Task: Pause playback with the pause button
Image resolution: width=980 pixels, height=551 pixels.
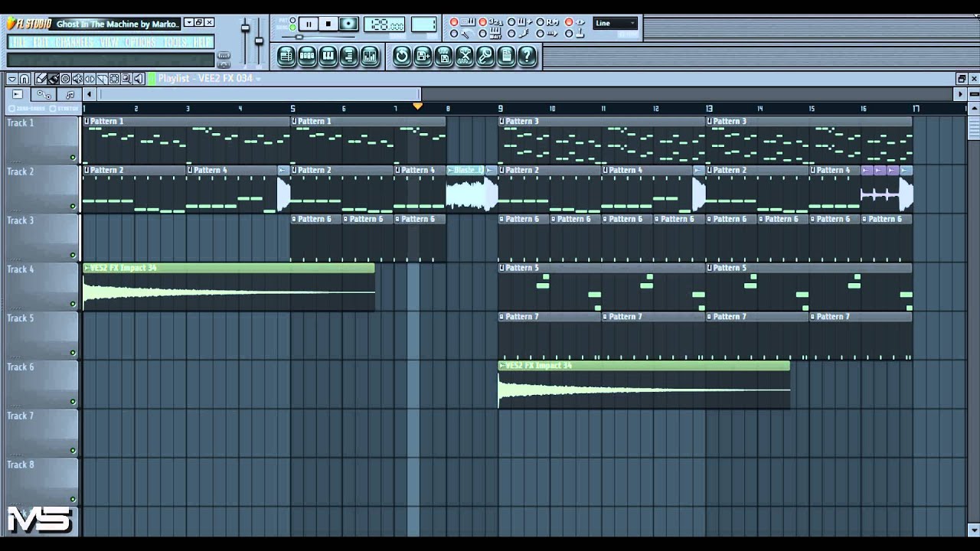Action: pos(309,23)
